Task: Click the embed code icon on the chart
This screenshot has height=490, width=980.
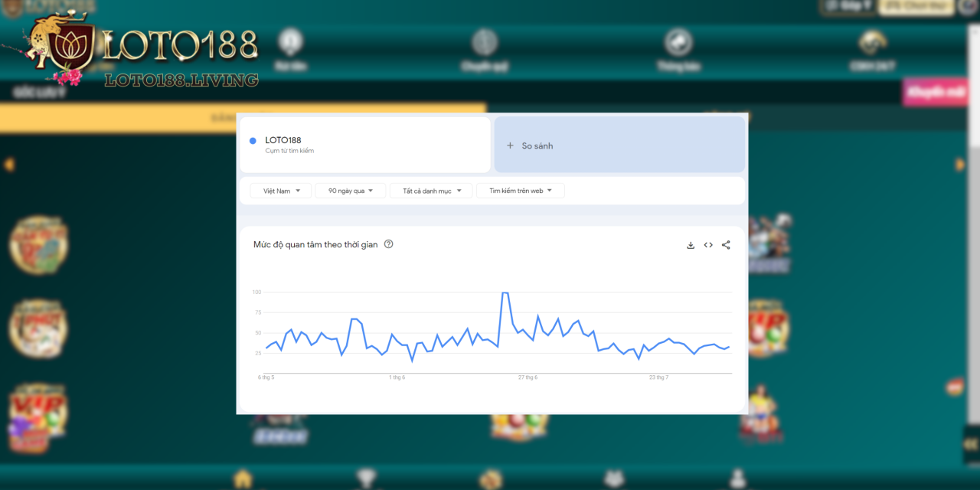Action: click(708, 245)
